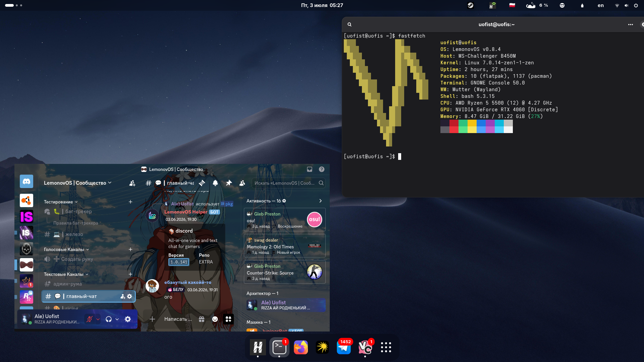Expand the Активность panel arrow
This screenshot has width=644, height=362.
pos(320,201)
